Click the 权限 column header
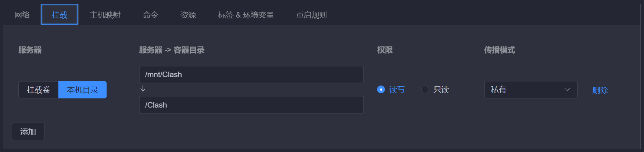 (x=385, y=50)
